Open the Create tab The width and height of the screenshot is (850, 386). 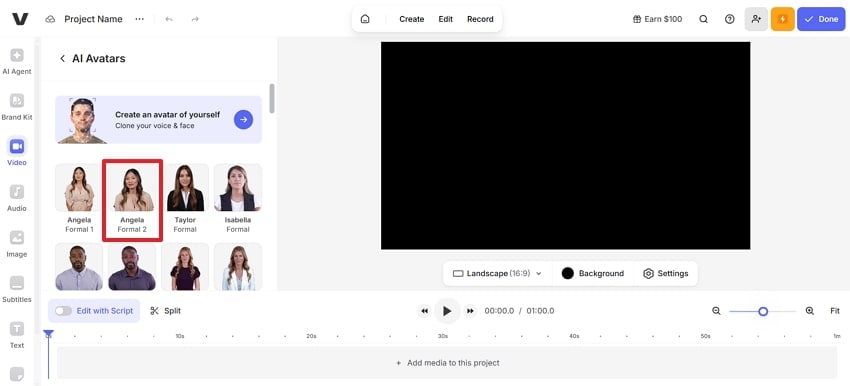(x=411, y=19)
